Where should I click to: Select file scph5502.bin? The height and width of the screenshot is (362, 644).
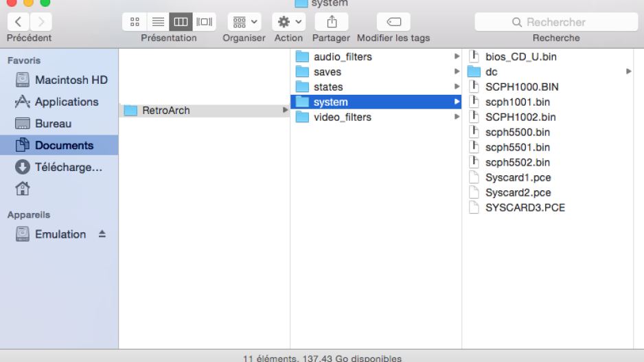pos(548,162)
